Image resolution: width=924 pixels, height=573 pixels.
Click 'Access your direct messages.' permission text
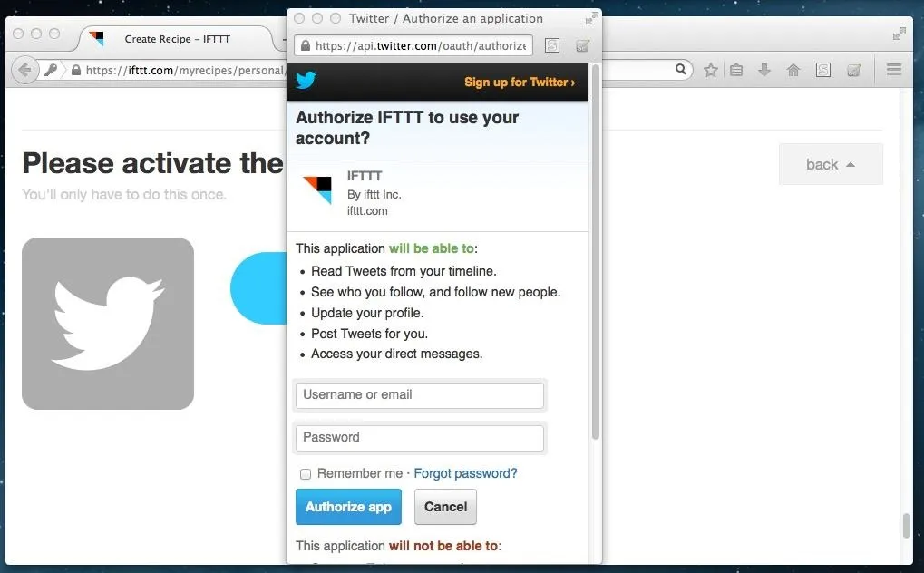[x=396, y=354]
